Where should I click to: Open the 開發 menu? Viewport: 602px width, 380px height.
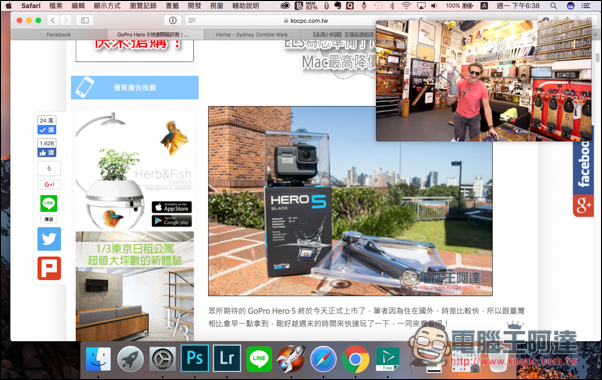point(195,5)
